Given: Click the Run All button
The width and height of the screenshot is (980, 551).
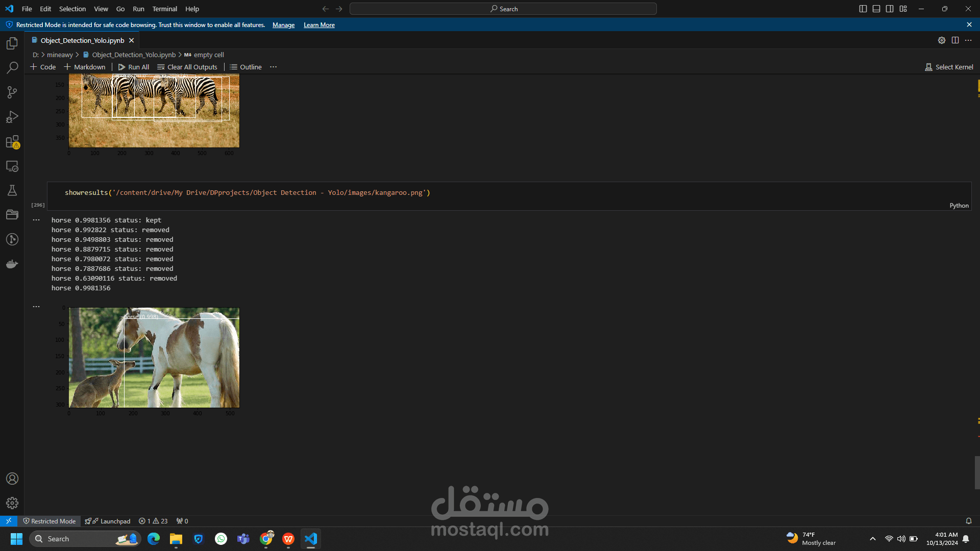Looking at the screenshot, I should pos(134,67).
